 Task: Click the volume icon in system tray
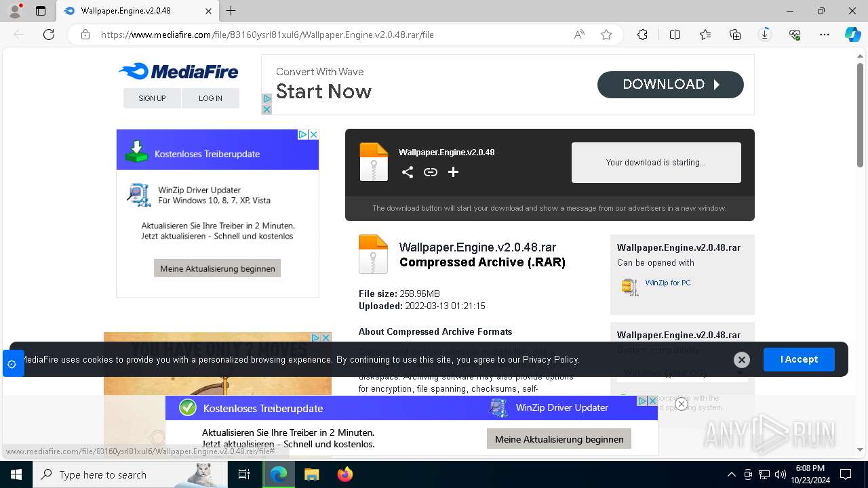(x=781, y=474)
